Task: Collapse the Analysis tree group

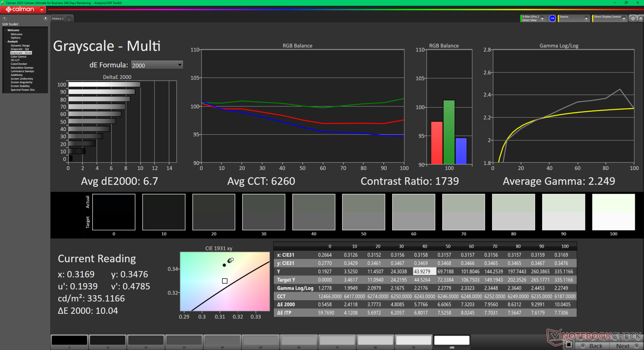Action: [x=5, y=42]
